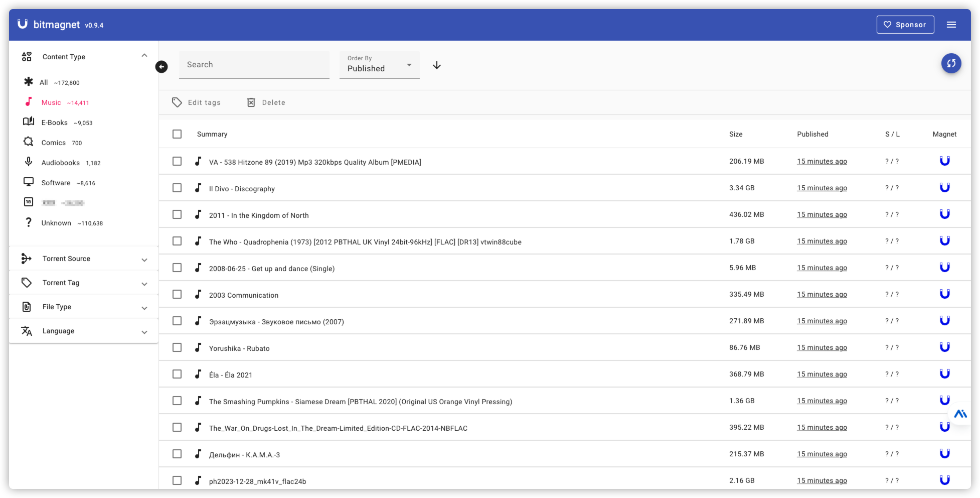This screenshot has height=498, width=980.
Task: Click the Published column header
Action: [812, 134]
